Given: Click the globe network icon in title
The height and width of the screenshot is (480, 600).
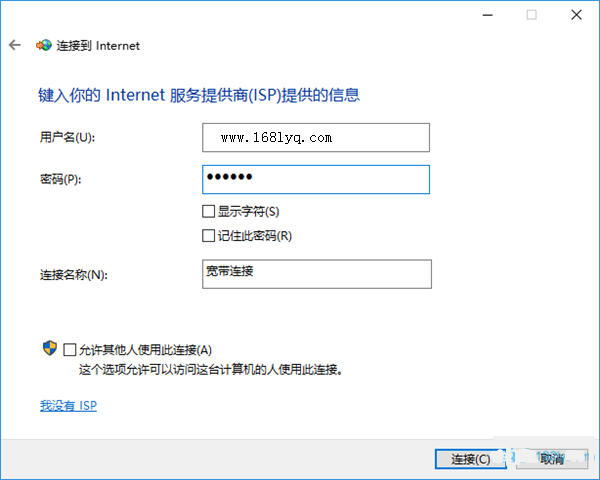Looking at the screenshot, I should click(x=44, y=46).
